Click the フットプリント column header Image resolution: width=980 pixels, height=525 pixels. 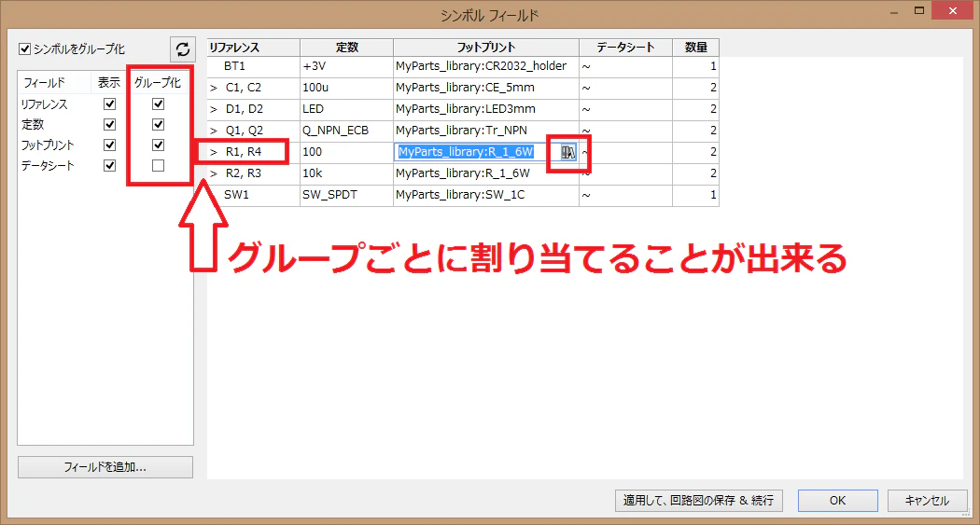[486, 48]
